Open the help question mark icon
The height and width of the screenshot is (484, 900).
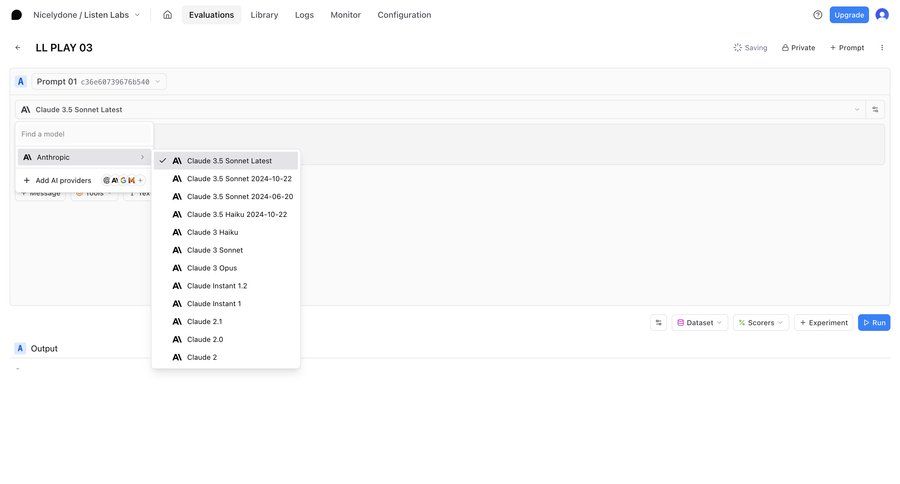click(x=817, y=15)
